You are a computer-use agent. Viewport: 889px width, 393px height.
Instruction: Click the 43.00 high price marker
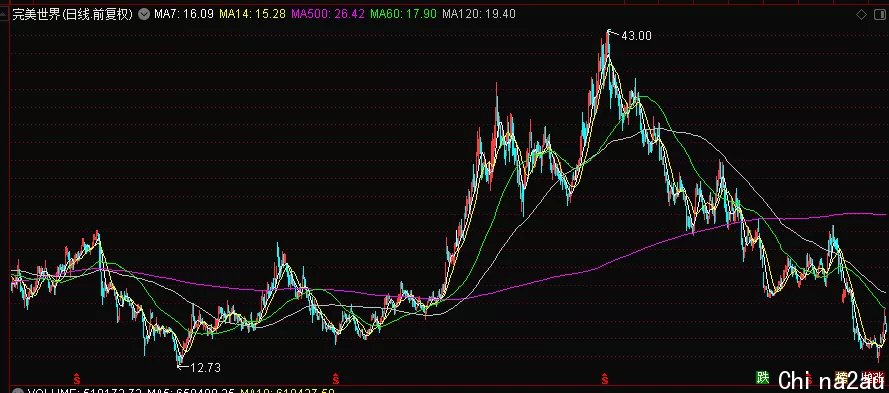click(636, 36)
